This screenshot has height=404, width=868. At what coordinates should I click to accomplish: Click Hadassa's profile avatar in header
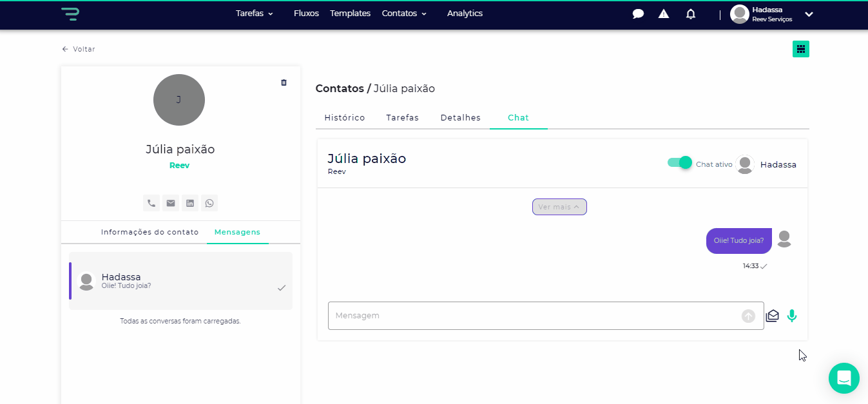point(739,14)
